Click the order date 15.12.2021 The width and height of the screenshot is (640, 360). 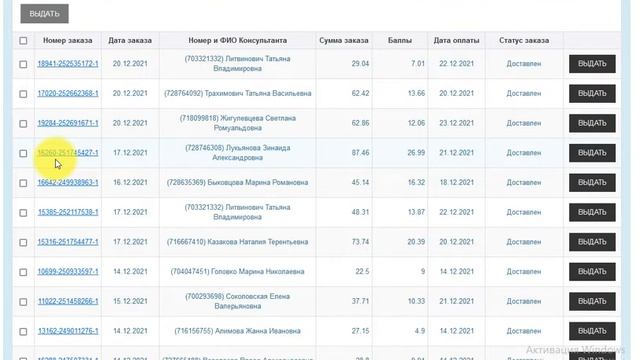130,301
